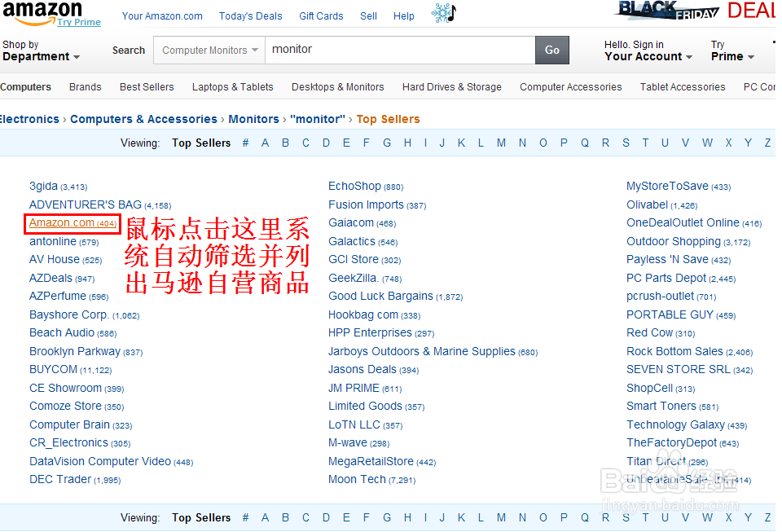Expand the Shop by Department menu
The width and height of the screenshot is (782, 532).
point(41,51)
